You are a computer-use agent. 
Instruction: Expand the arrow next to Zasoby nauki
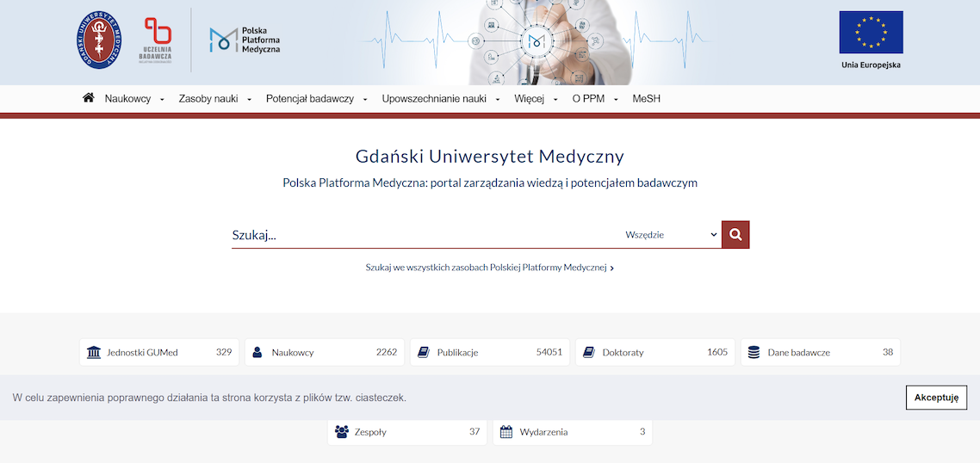pos(249,99)
